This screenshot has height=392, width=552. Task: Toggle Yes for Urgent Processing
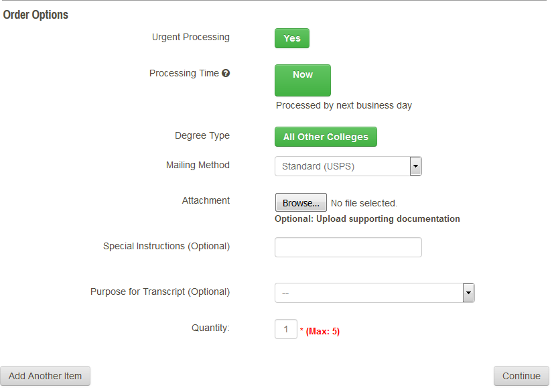291,38
